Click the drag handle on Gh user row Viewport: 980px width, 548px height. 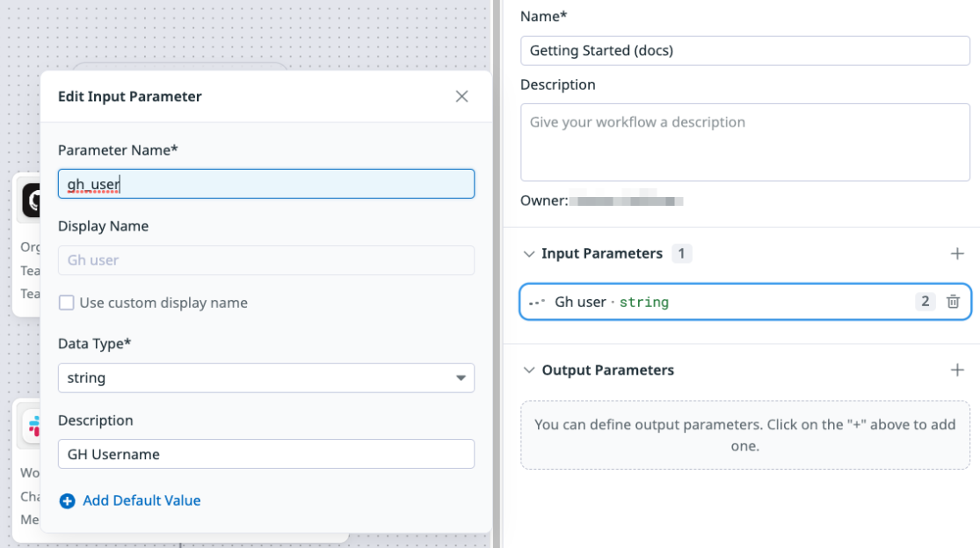536,303
